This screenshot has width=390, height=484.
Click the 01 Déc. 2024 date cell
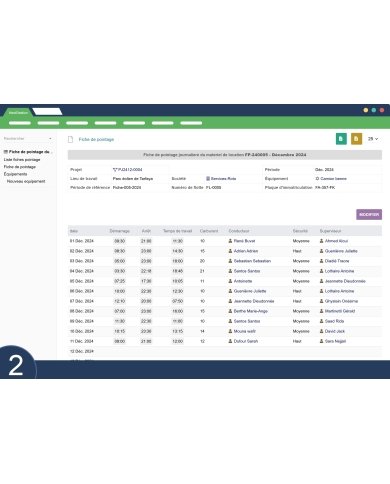(82, 241)
